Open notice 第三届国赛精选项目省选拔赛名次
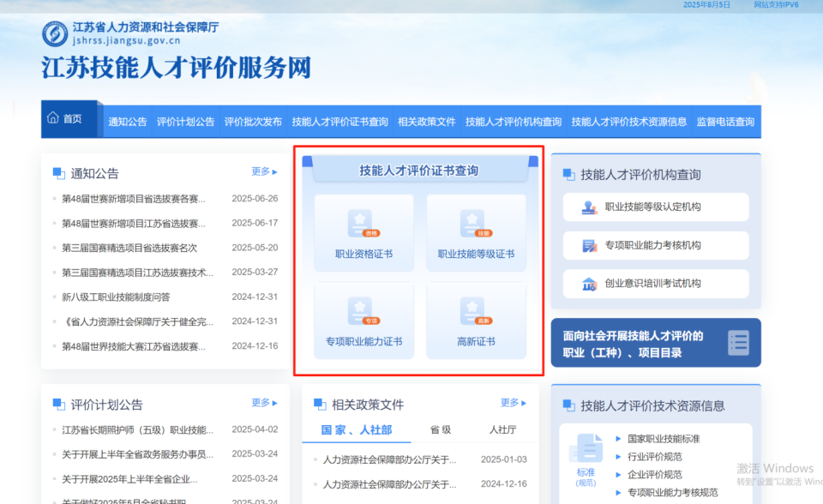This screenshot has width=823, height=504. [x=129, y=248]
